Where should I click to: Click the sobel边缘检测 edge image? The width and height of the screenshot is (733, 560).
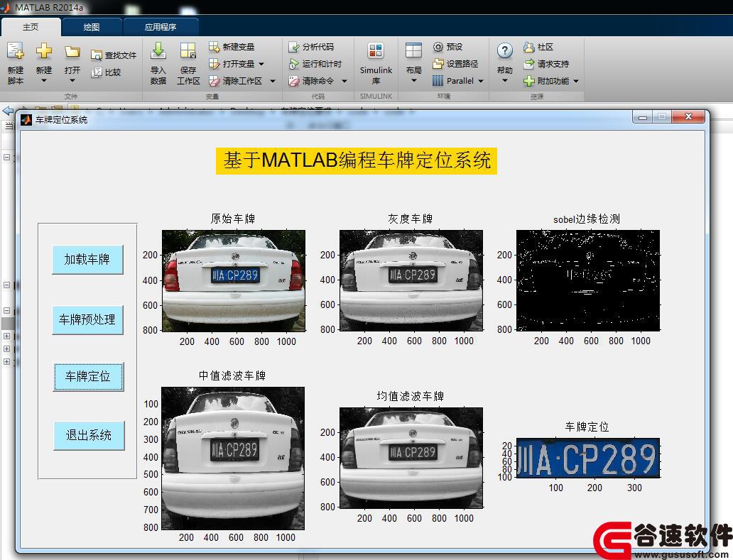(x=588, y=280)
